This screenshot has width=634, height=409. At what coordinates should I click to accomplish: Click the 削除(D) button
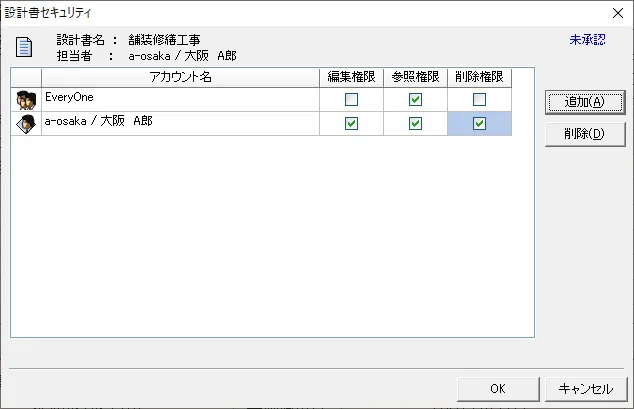click(x=585, y=134)
